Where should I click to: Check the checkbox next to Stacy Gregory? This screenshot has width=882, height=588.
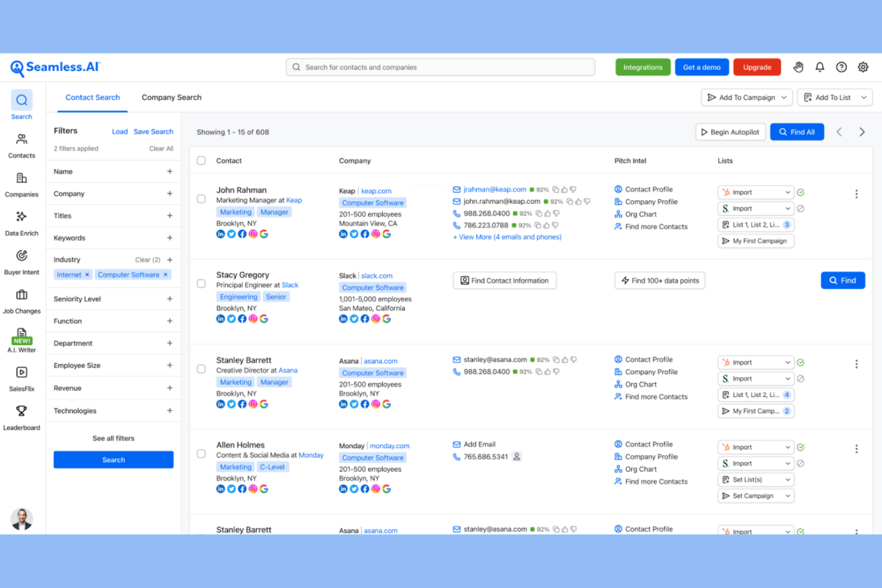coord(201,284)
